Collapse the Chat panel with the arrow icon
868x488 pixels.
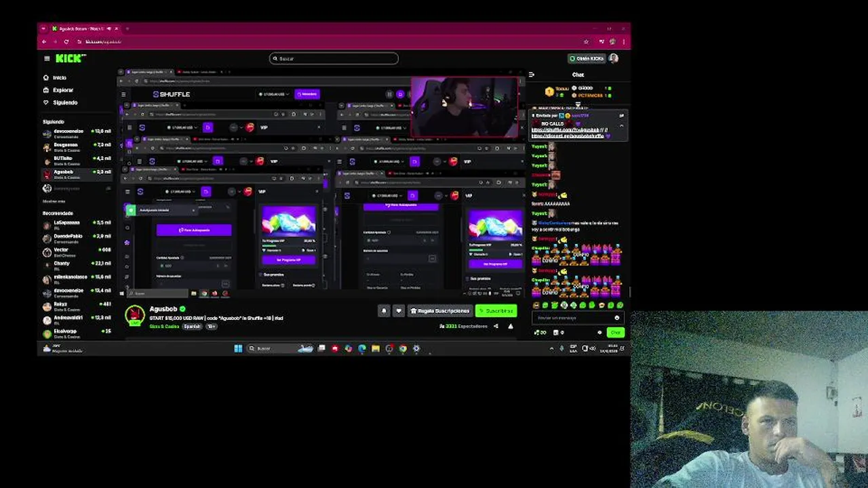(532, 75)
